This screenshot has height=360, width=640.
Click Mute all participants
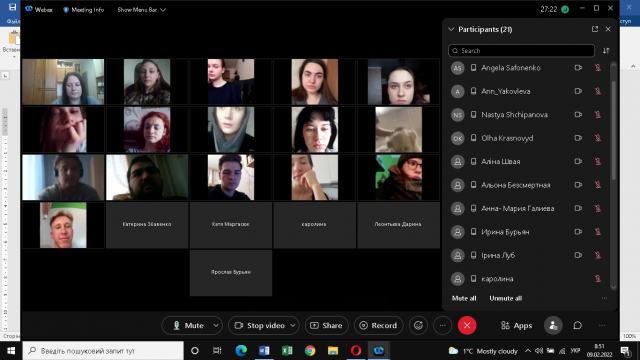pyautogui.click(x=464, y=298)
